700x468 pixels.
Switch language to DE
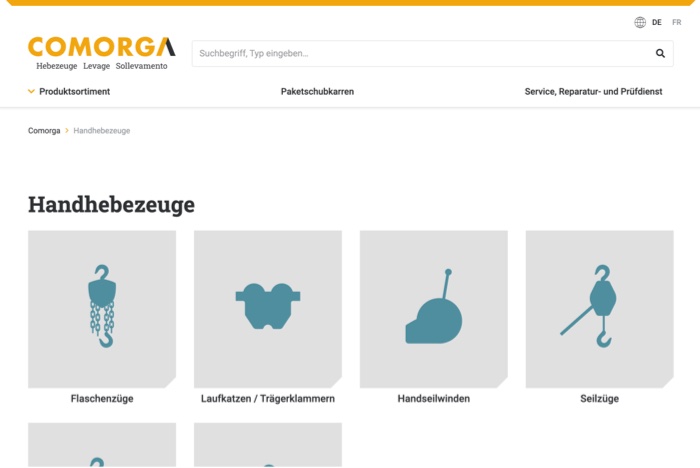(x=657, y=22)
